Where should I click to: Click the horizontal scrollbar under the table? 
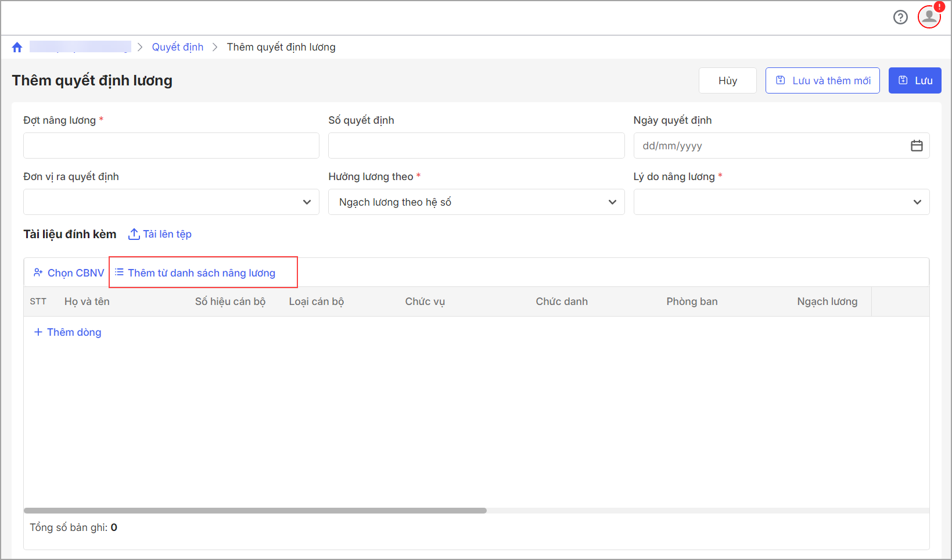(x=256, y=511)
